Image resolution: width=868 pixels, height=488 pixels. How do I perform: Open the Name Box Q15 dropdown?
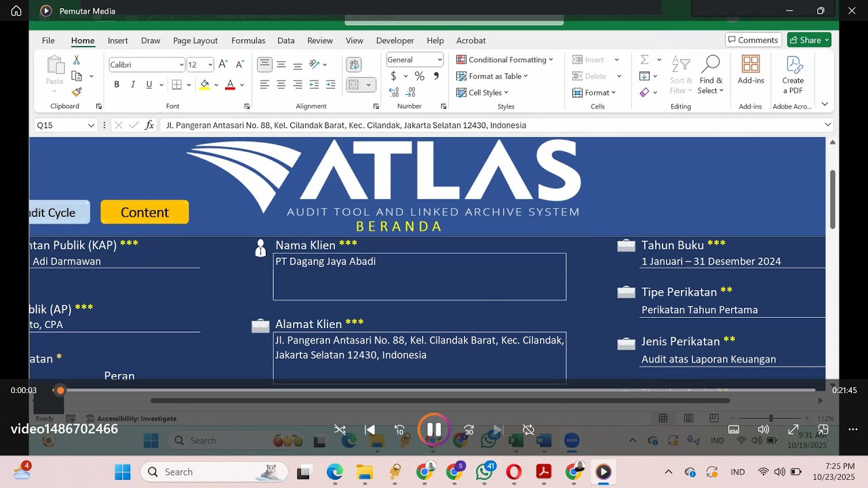point(91,125)
